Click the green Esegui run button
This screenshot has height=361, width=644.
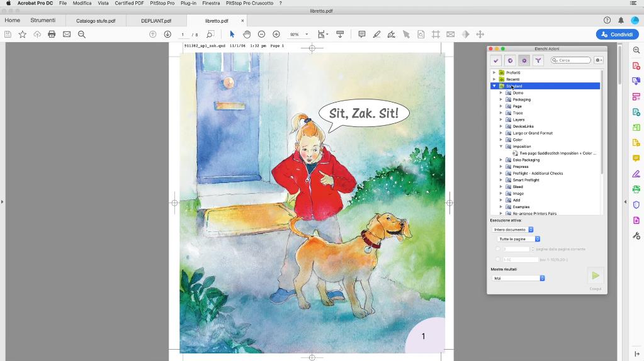point(596,275)
